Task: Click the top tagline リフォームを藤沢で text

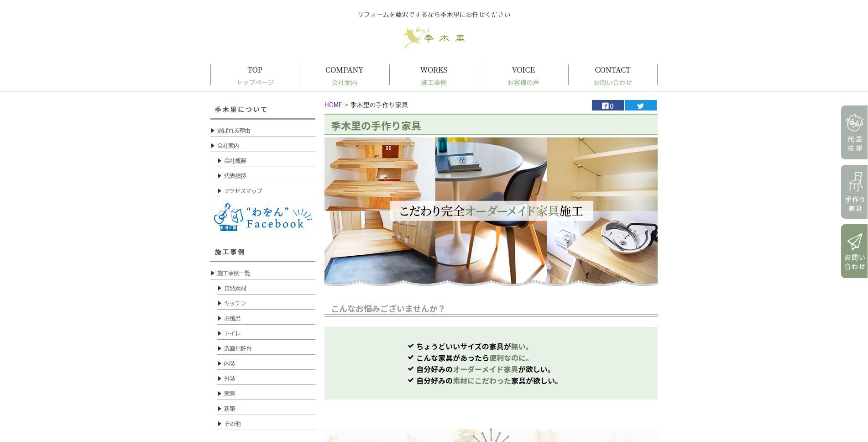Action: click(434, 15)
